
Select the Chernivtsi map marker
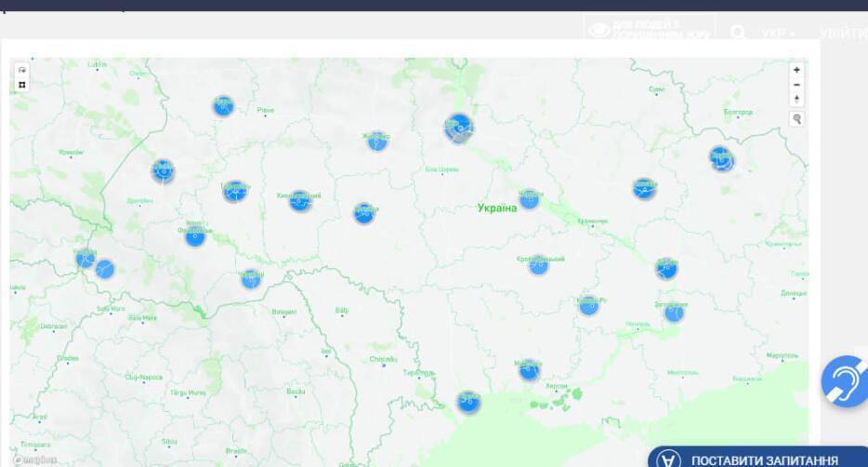point(251,279)
